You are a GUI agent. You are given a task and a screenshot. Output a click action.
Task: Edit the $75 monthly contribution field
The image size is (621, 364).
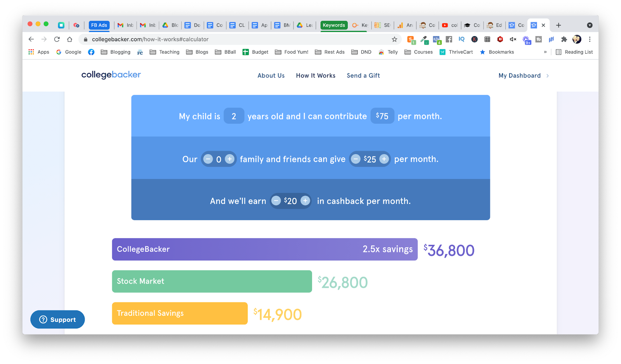(382, 116)
